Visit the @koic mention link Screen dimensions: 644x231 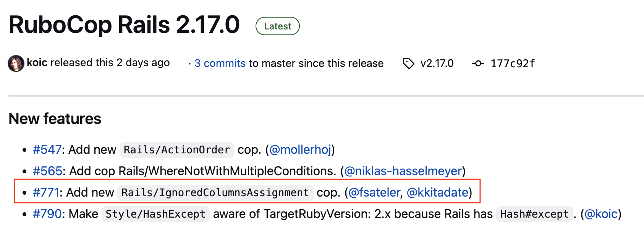(601, 214)
